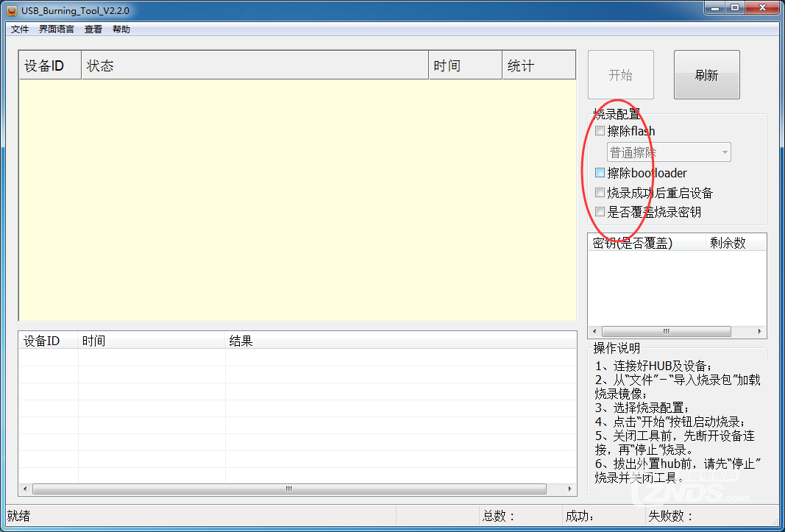Click the 开始 button
The height and width of the screenshot is (532, 785).
click(x=620, y=75)
